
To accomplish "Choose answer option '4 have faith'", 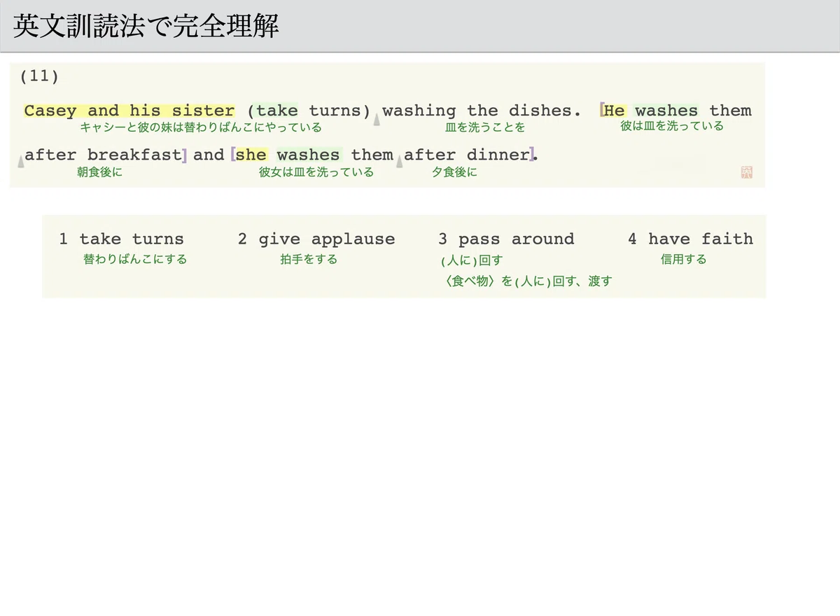I will [x=690, y=239].
